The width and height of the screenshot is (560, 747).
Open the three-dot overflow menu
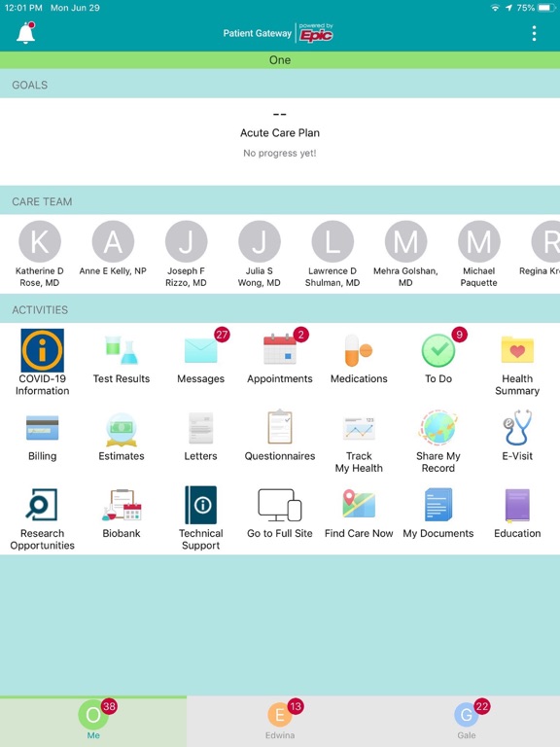[x=534, y=33]
